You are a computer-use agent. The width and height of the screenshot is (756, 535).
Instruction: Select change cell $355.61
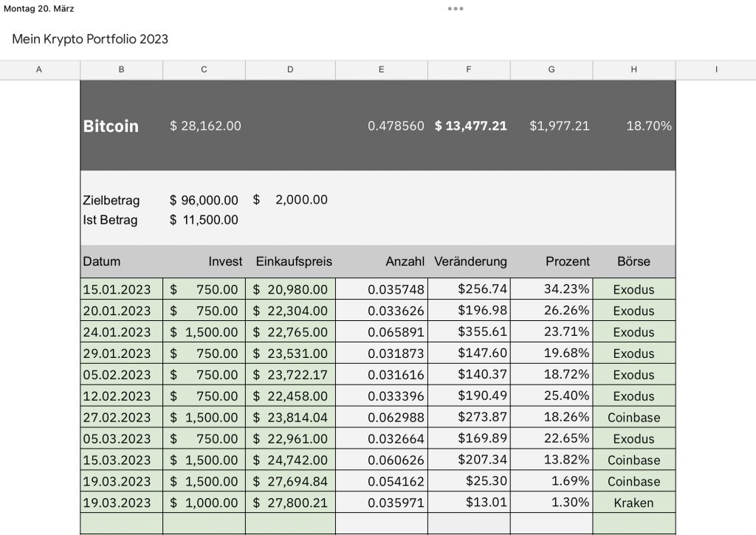point(469,331)
